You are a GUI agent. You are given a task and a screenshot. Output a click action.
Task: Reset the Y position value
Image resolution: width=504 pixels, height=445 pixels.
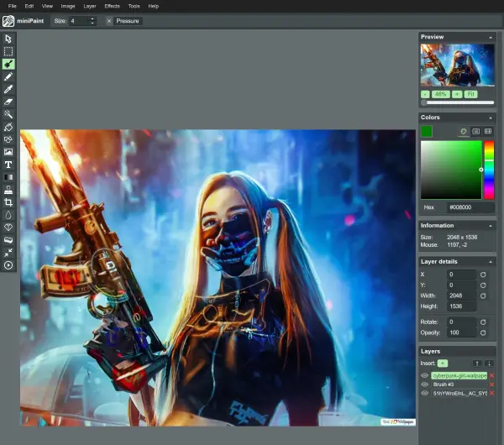point(483,285)
